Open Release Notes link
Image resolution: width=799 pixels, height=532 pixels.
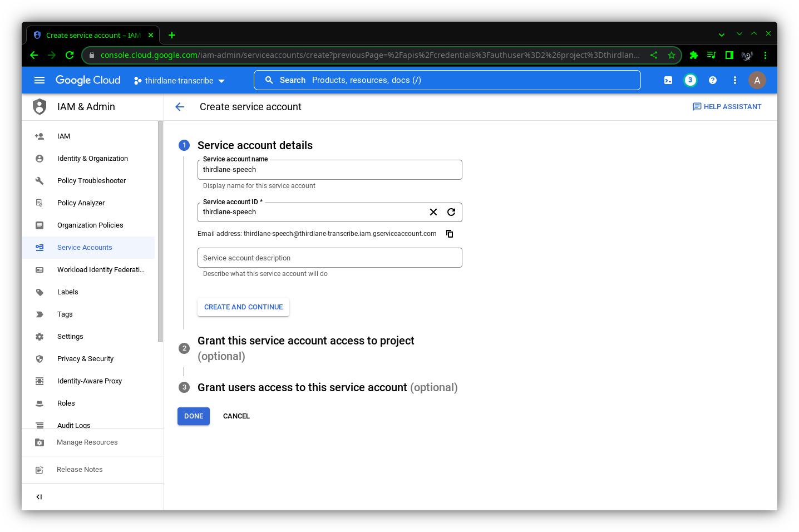click(x=80, y=470)
